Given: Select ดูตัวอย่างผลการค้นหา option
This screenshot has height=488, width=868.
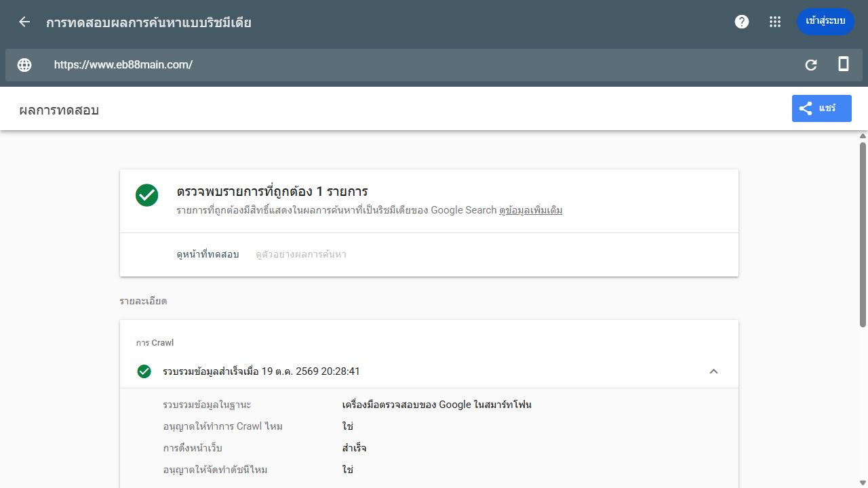Looking at the screenshot, I should [301, 255].
